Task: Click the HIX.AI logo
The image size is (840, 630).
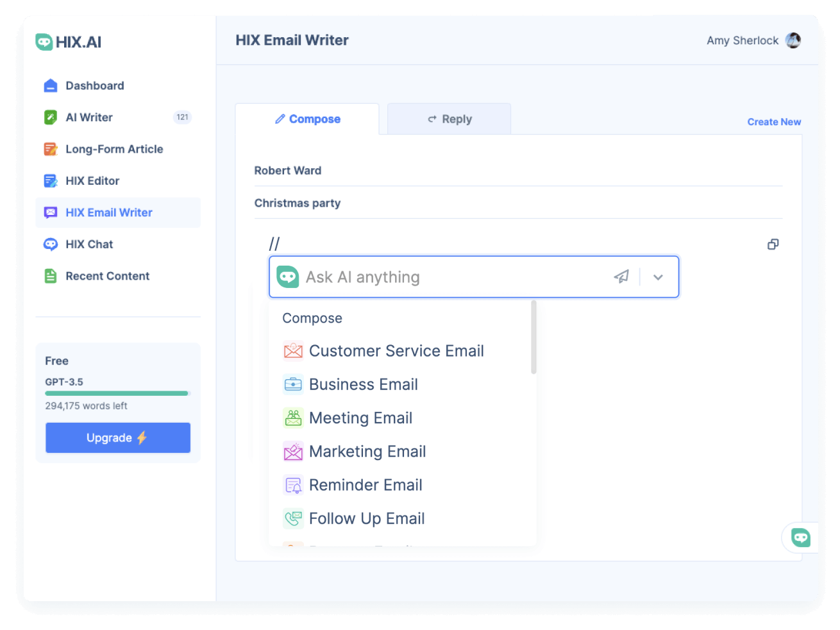Action: (x=68, y=42)
